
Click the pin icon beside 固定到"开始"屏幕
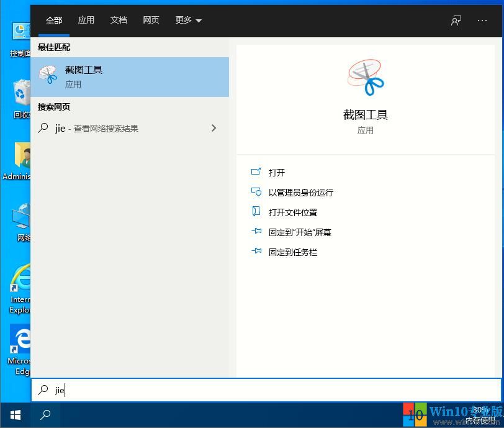[256, 231]
